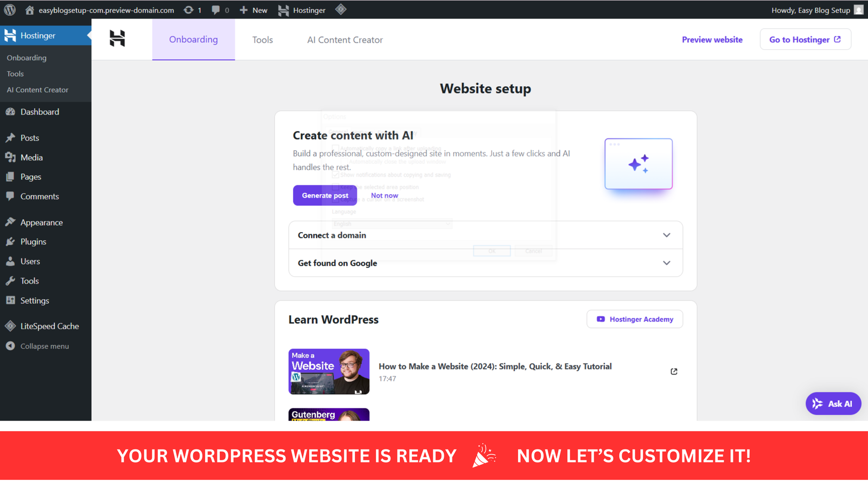Click the Generate post button
The image size is (868, 488).
[325, 195]
